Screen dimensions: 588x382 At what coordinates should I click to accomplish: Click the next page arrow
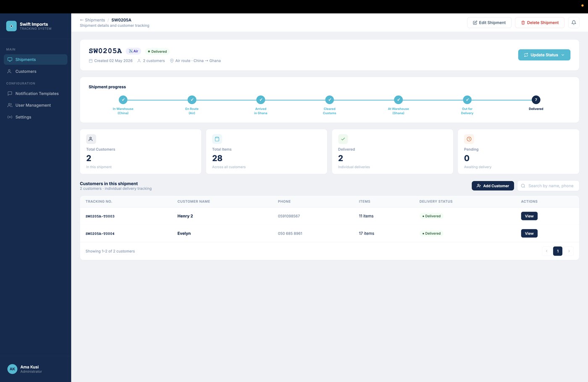(569, 251)
